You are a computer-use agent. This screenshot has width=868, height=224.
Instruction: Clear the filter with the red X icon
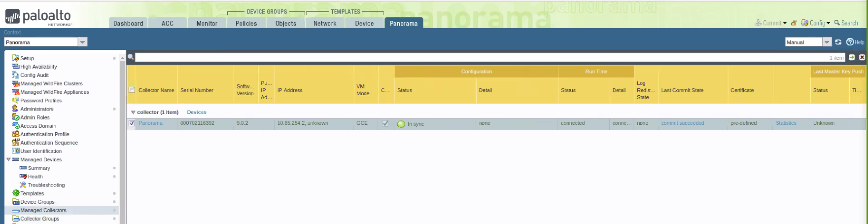[862, 57]
